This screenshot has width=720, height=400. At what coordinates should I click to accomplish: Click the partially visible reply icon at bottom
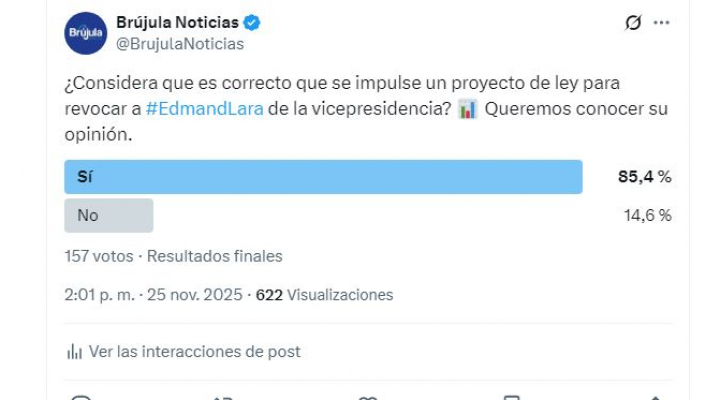82,397
